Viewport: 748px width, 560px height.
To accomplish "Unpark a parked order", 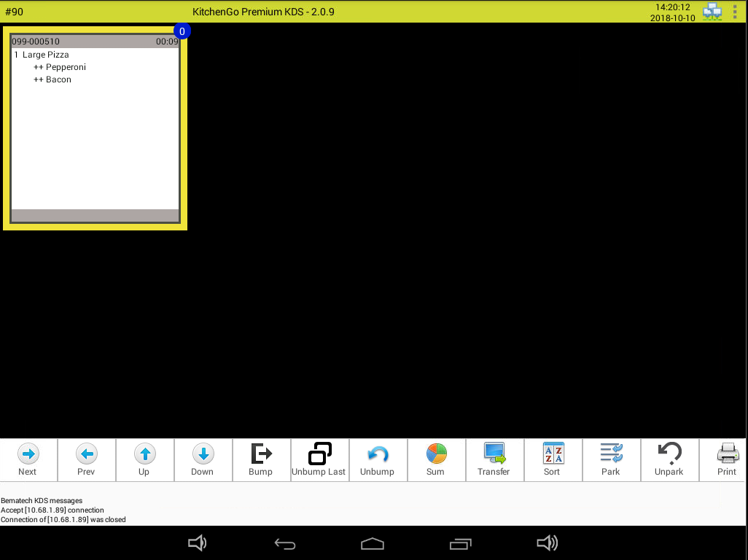I will pyautogui.click(x=669, y=459).
